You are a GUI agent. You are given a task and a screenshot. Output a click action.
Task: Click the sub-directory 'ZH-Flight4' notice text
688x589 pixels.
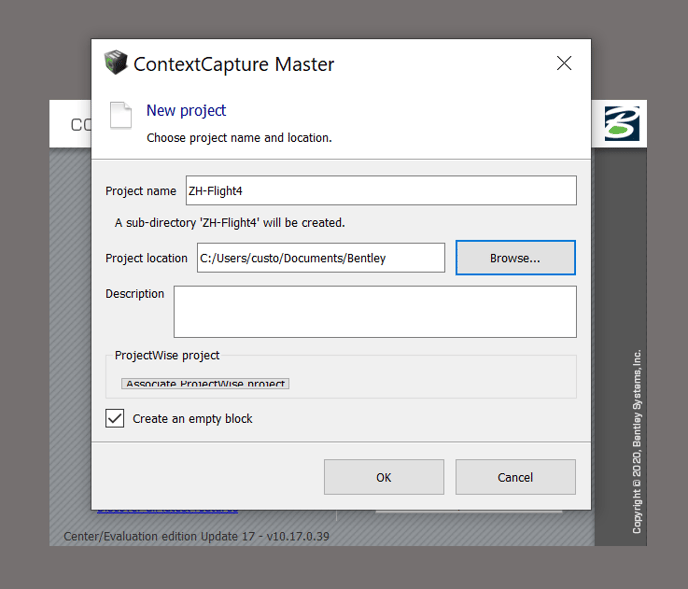(x=230, y=223)
